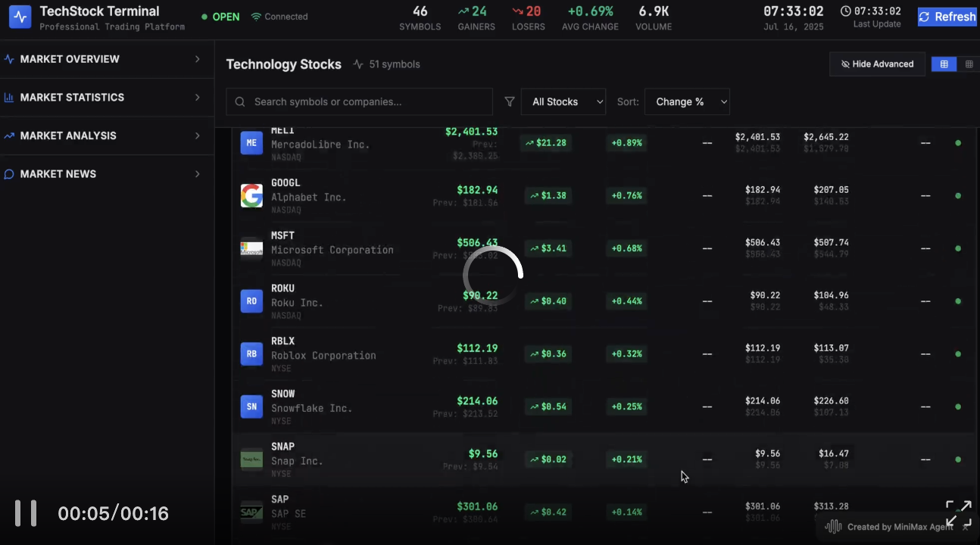
Task: Switch to grid view layout
Action: (x=969, y=64)
